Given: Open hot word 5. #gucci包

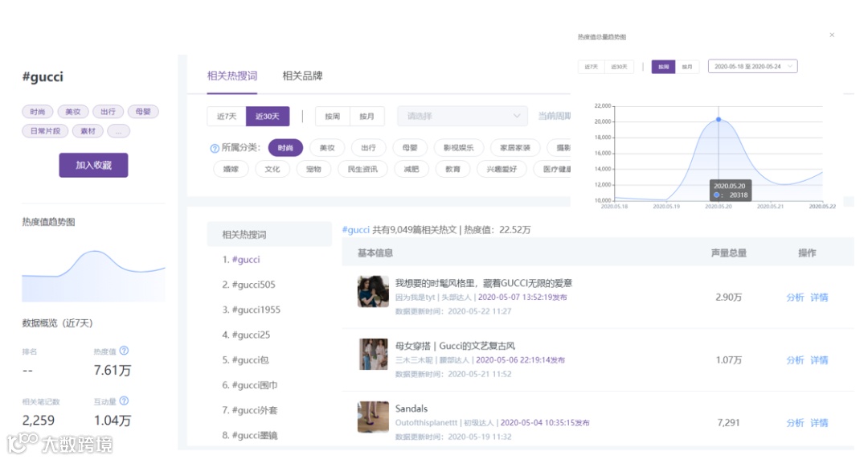Looking at the screenshot, I should click(x=245, y=359).
